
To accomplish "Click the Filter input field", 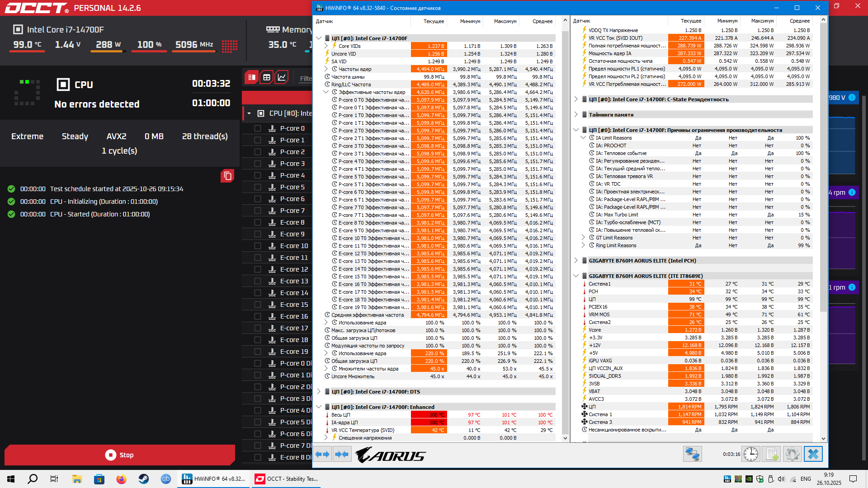I will [x=306, y=78].
